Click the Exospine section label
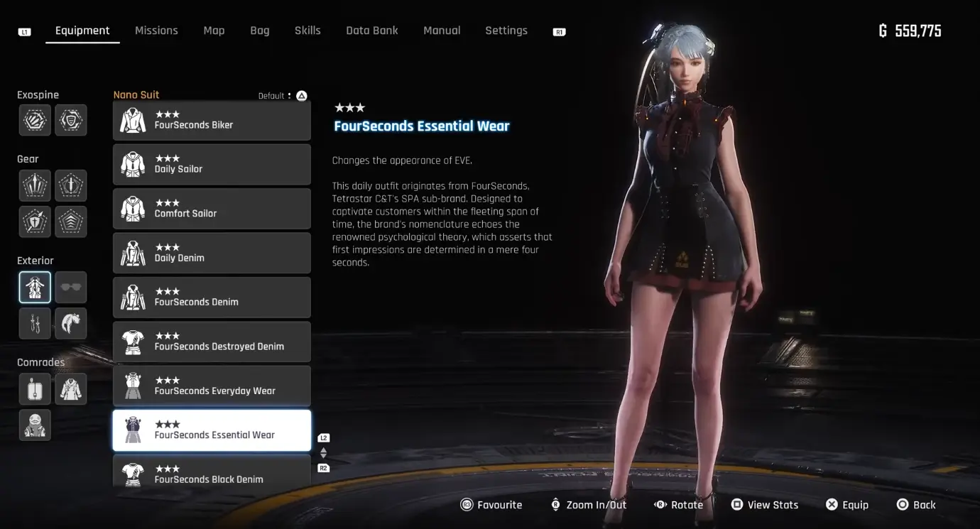This screenshot has height=529, width=980. click(x=38, y=95)
